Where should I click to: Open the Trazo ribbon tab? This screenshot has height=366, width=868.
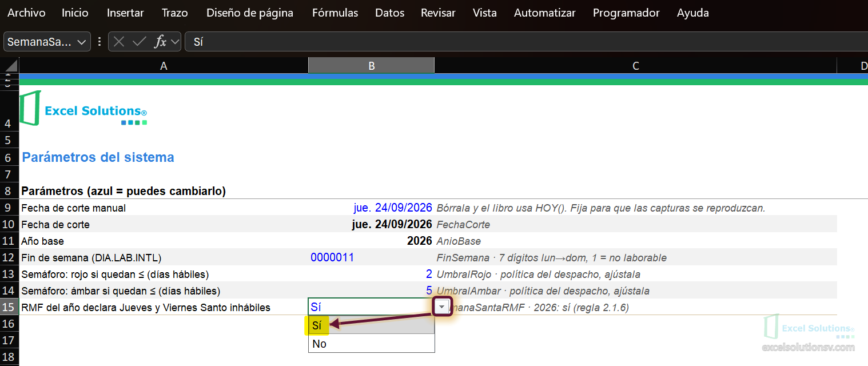tap(175, 13)
